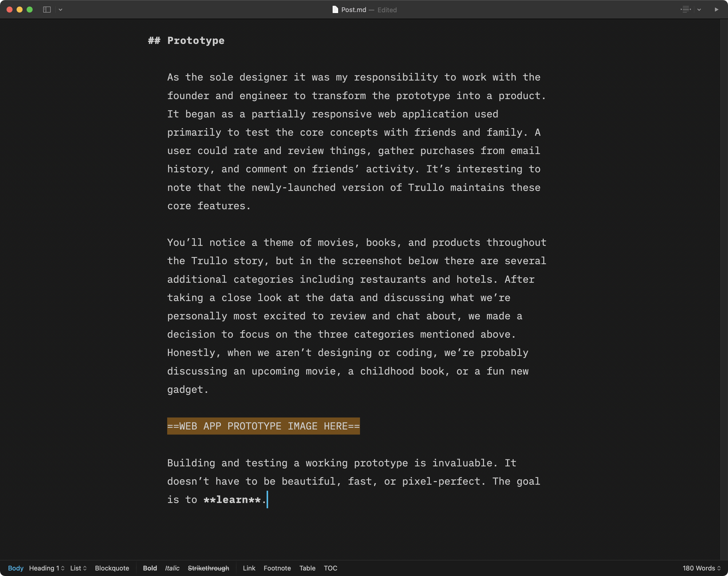Click the word gadget. ending second paragraph
728x576 pixels.
coord(188,390)
